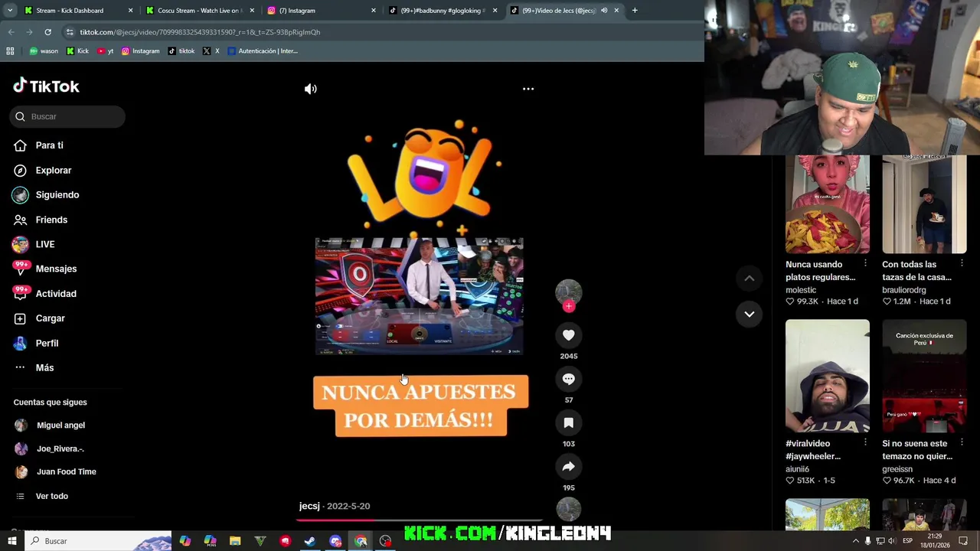Open the sound disc avatar under share
980x551 pixels.
coord(568,509)
